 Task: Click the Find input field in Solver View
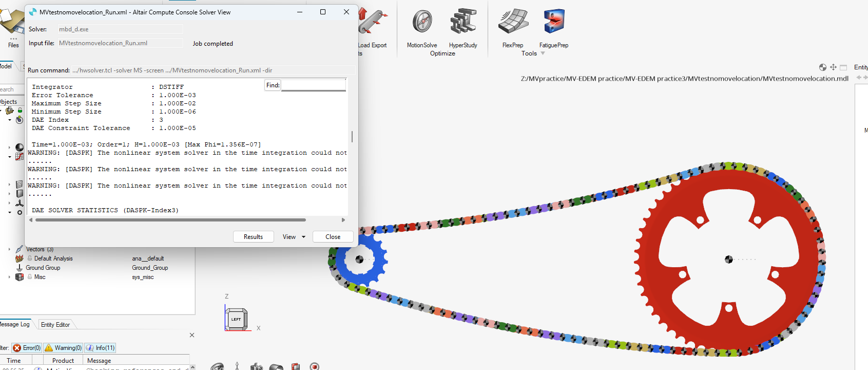313,85
